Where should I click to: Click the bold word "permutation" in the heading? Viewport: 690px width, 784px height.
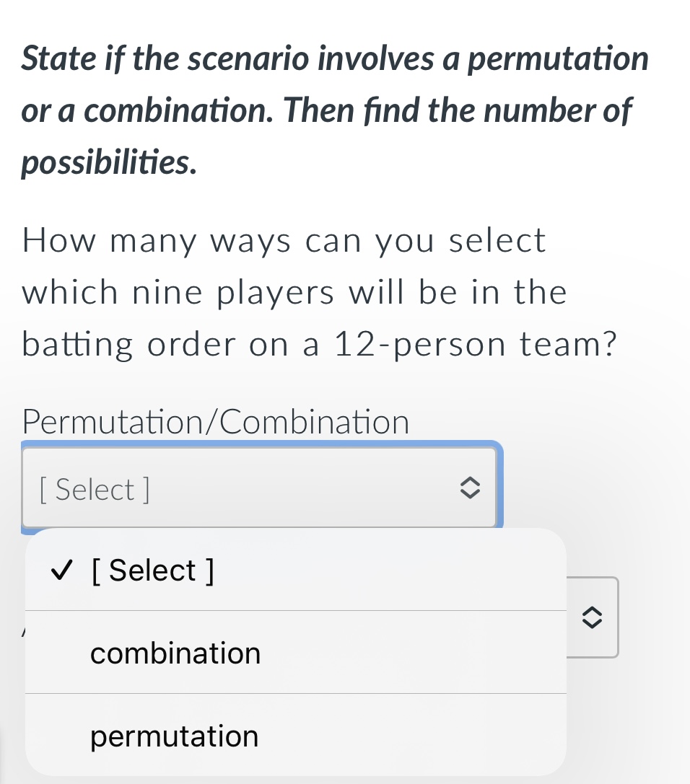[555, 58]
